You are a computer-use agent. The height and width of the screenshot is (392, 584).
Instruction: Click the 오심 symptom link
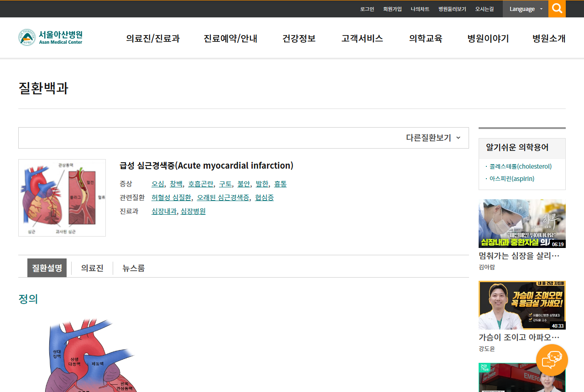point(158,184)
